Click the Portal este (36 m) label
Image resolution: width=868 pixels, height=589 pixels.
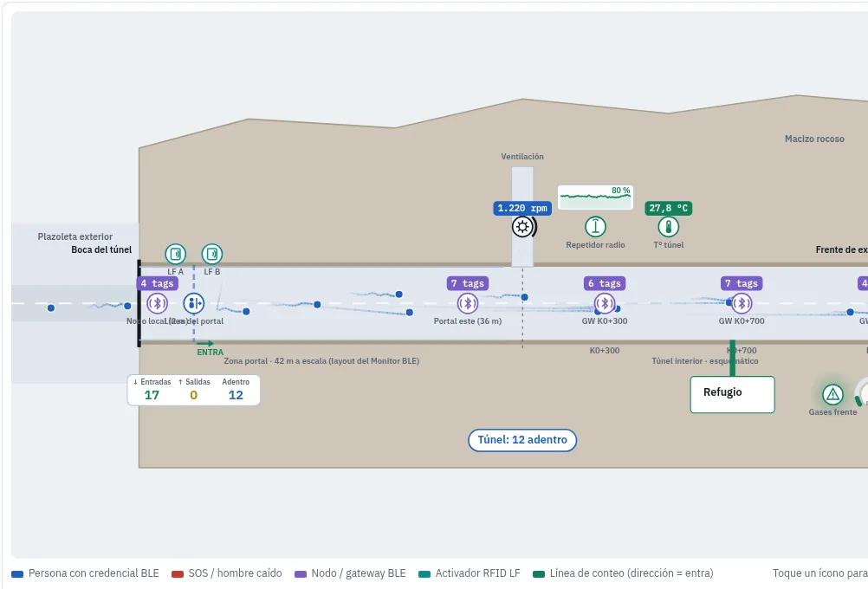click(x=468, y=321)
